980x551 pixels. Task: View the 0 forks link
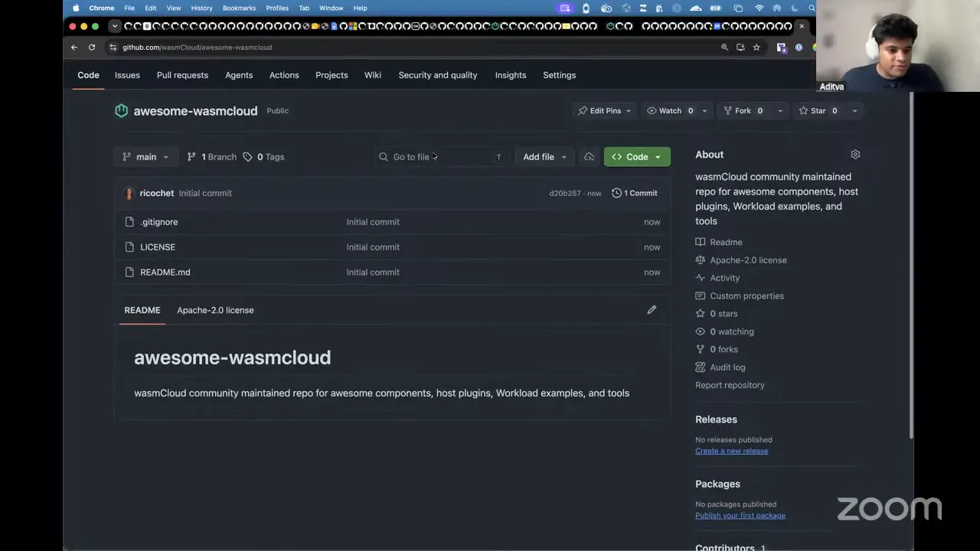(x=717, y=350)
